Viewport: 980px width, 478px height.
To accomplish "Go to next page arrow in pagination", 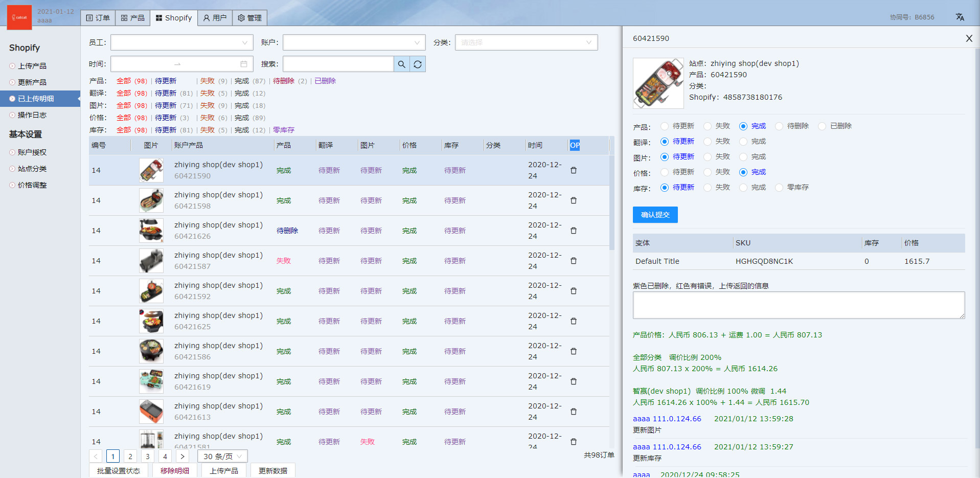I will click(182, 457).
